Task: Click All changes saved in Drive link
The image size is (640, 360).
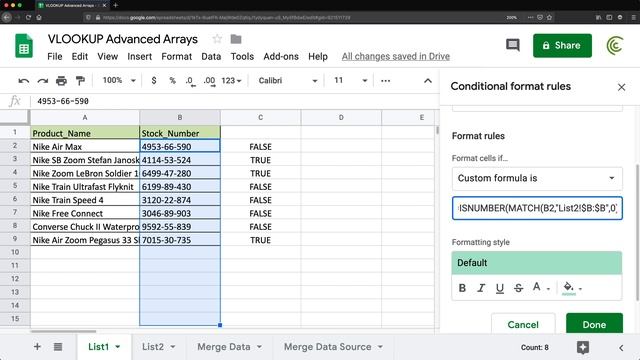Action: point(396,56)
